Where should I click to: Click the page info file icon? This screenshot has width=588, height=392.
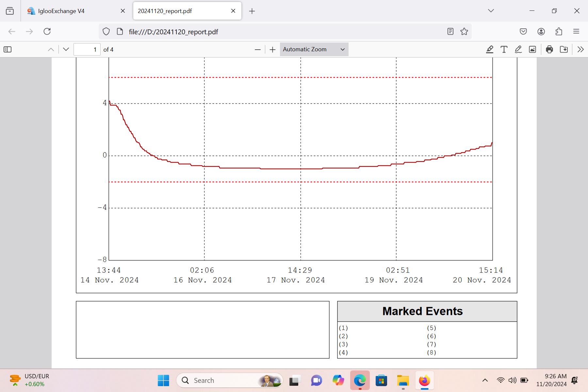(x=120, y=31)
